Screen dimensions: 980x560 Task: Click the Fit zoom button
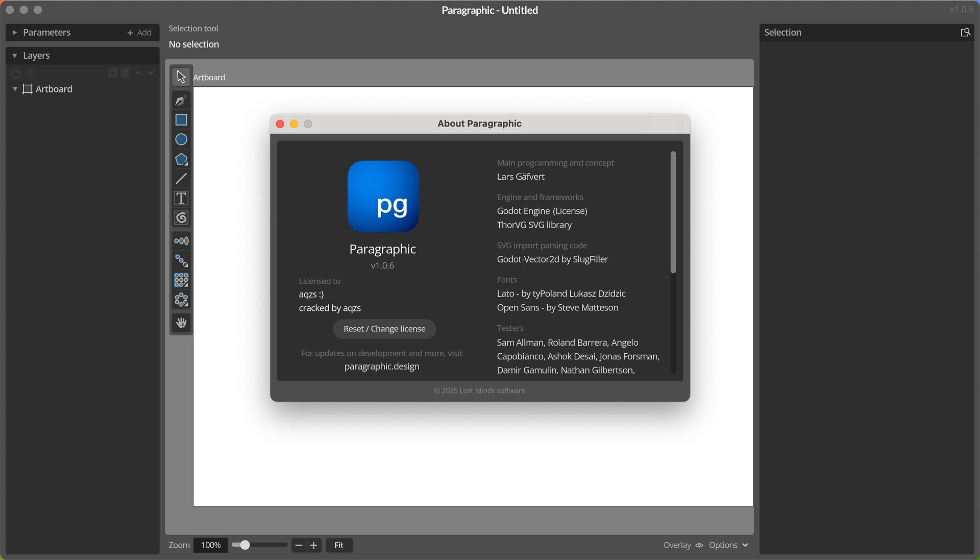pos(339,546)
